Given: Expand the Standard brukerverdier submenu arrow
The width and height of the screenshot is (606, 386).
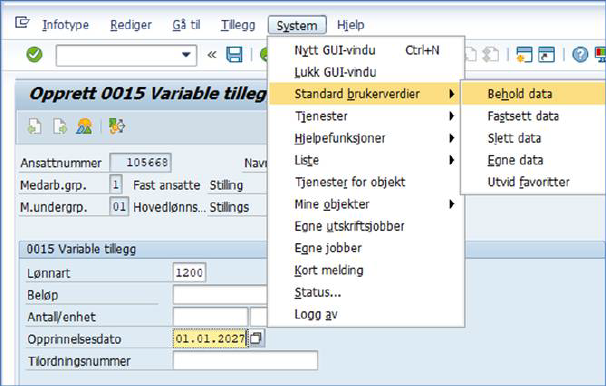Looking at the screenshot, I should pyautogui.click(x=451, y=94).
